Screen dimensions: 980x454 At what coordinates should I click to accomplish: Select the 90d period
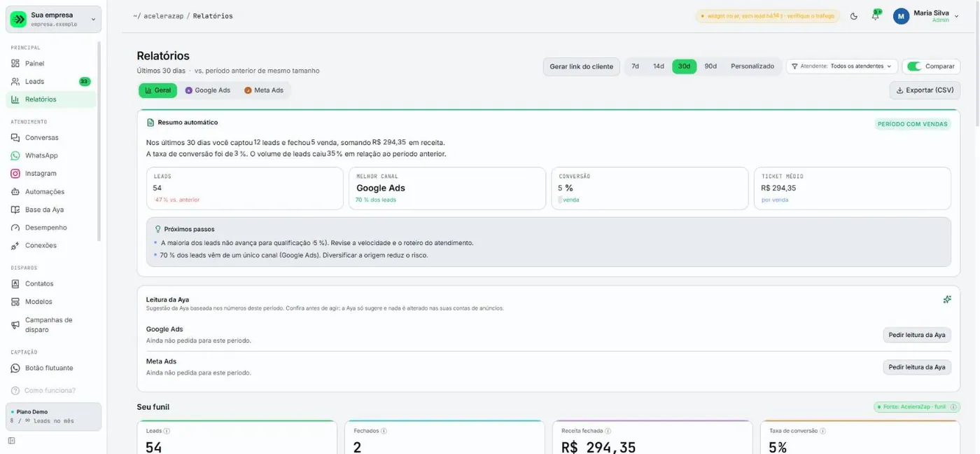tap(710, 67)
